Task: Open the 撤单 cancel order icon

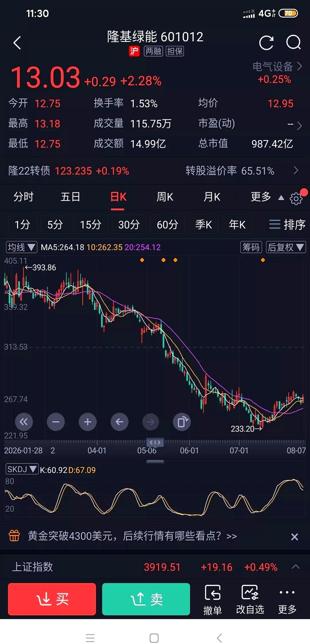Action: (x=212, y=600)
